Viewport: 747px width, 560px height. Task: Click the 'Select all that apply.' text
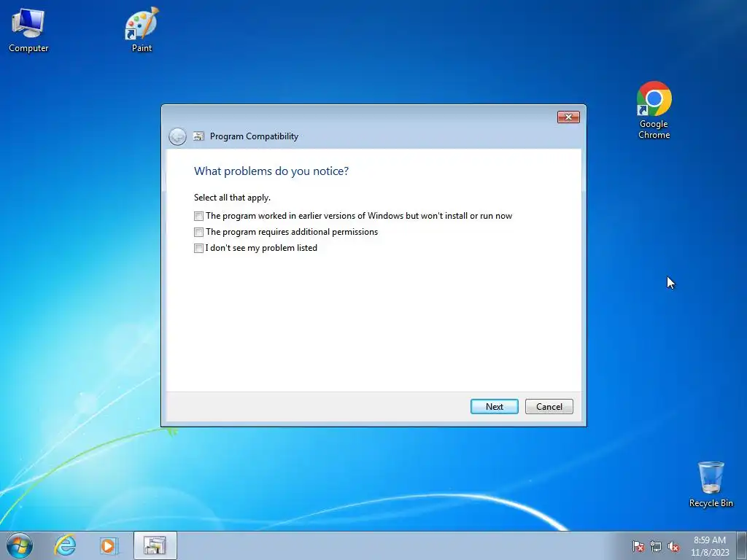pos(232,198)
